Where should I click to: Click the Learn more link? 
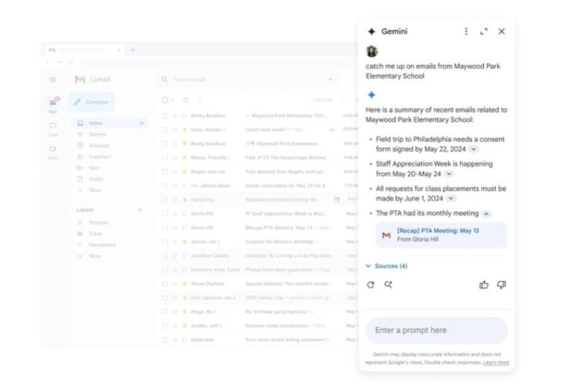coord(496,363)
